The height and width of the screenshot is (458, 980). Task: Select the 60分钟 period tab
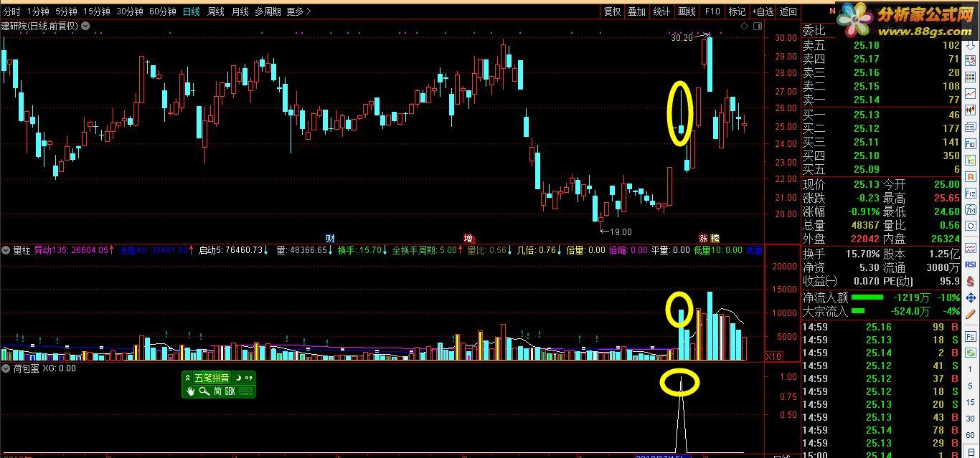(x=163, y=11)
